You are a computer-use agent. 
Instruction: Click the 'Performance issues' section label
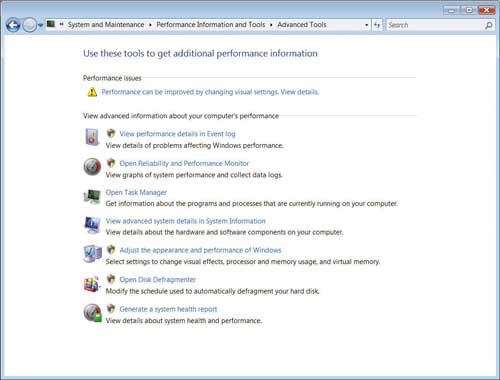pos(112,78)
